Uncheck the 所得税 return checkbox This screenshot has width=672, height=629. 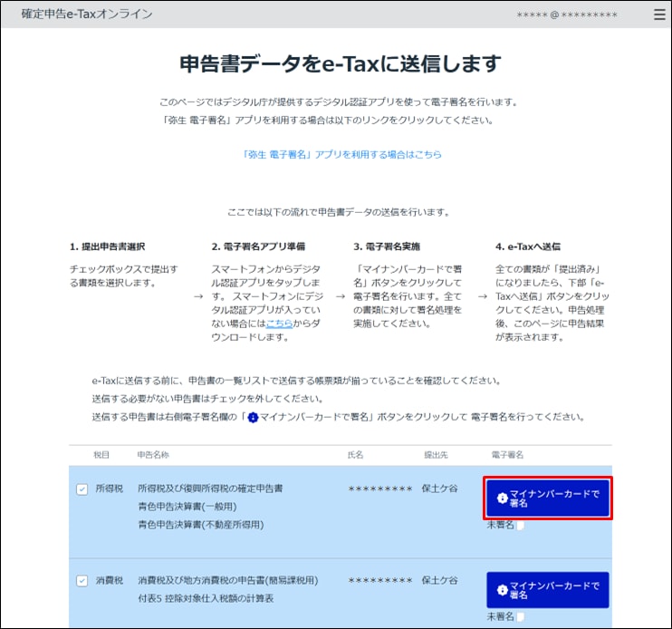(82, 489)
